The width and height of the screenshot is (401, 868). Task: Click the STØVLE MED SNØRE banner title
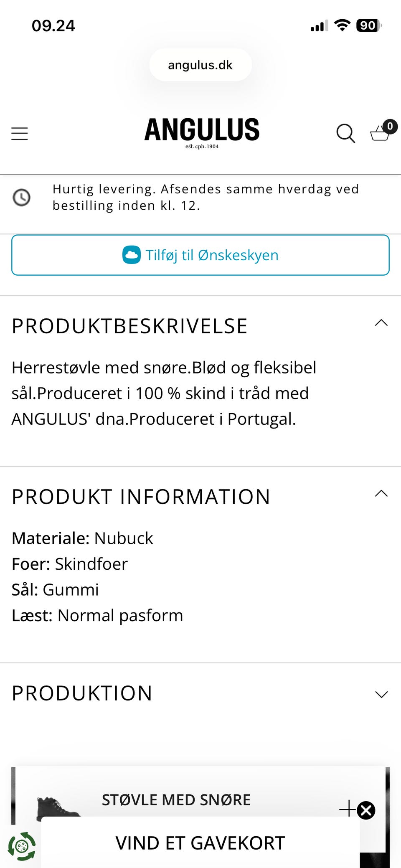click(x=176, y=799)
